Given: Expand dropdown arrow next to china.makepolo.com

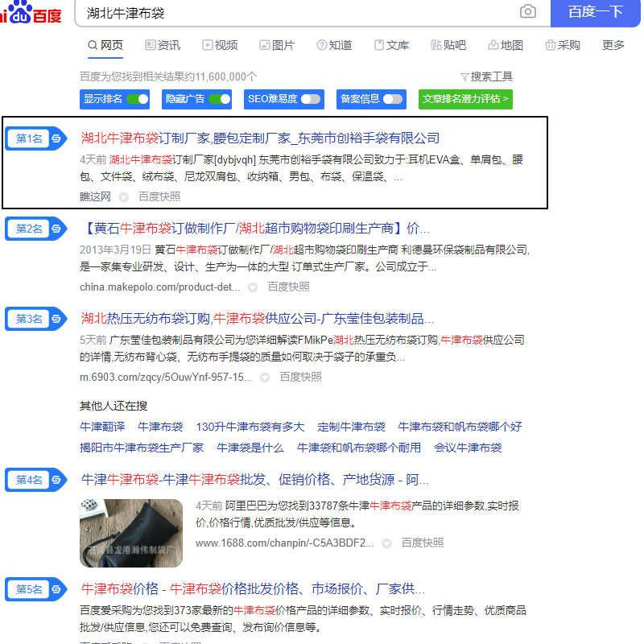Looking at the screenshot, I should (253, 287).
